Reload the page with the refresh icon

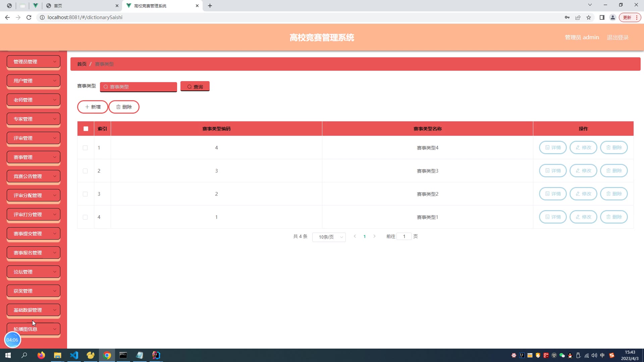click(29, 17)
